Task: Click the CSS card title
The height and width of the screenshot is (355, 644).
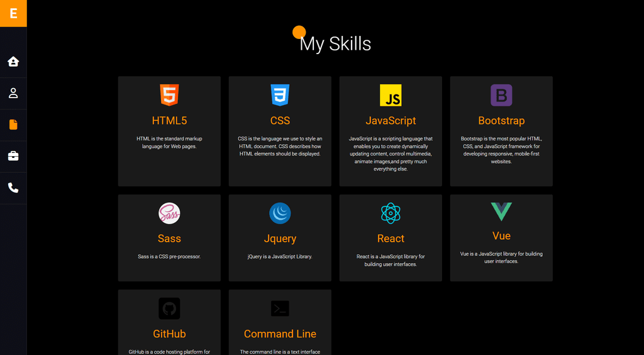Action: pyautogui.click(x=280, y=120)
